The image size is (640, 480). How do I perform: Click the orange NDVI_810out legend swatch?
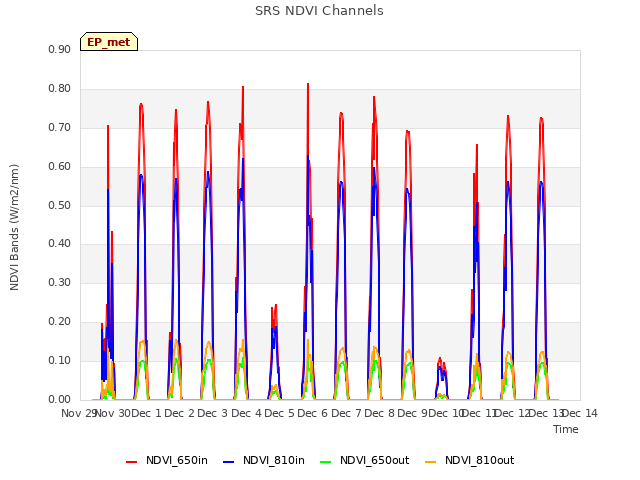click(x=431, y=462)
